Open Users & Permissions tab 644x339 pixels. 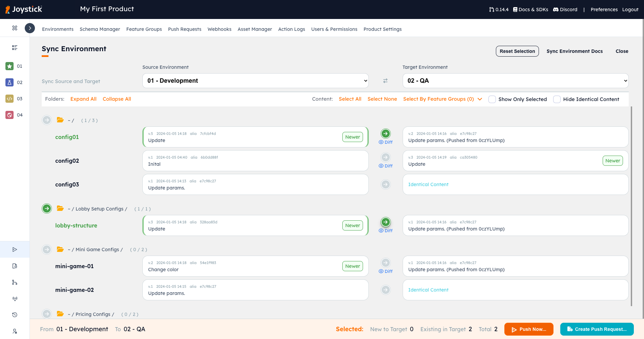pyautogui.click(x=335, y=29)
